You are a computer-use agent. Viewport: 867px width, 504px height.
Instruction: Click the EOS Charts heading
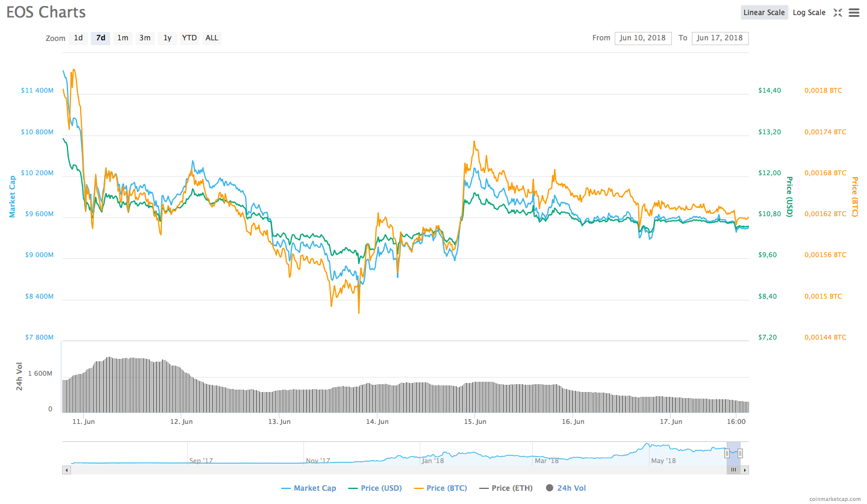click(46, 12)
